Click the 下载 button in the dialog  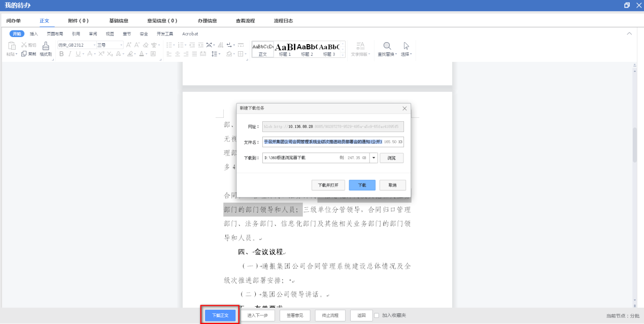(x=362, y=185)
